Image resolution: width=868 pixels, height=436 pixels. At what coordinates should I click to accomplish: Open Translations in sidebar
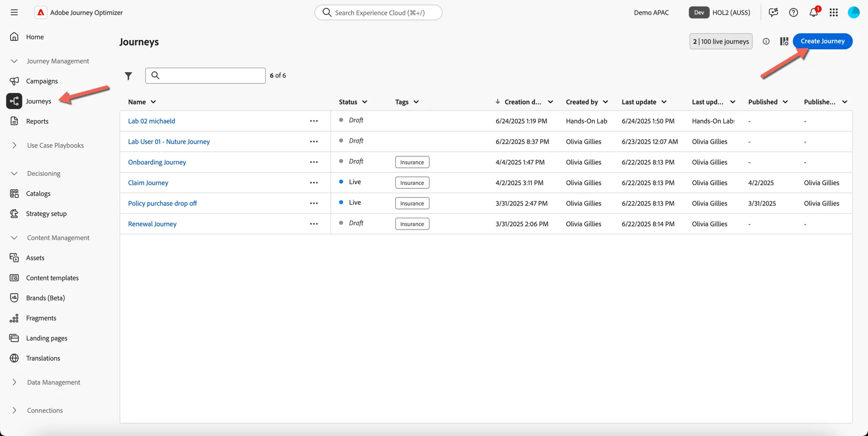43,358
